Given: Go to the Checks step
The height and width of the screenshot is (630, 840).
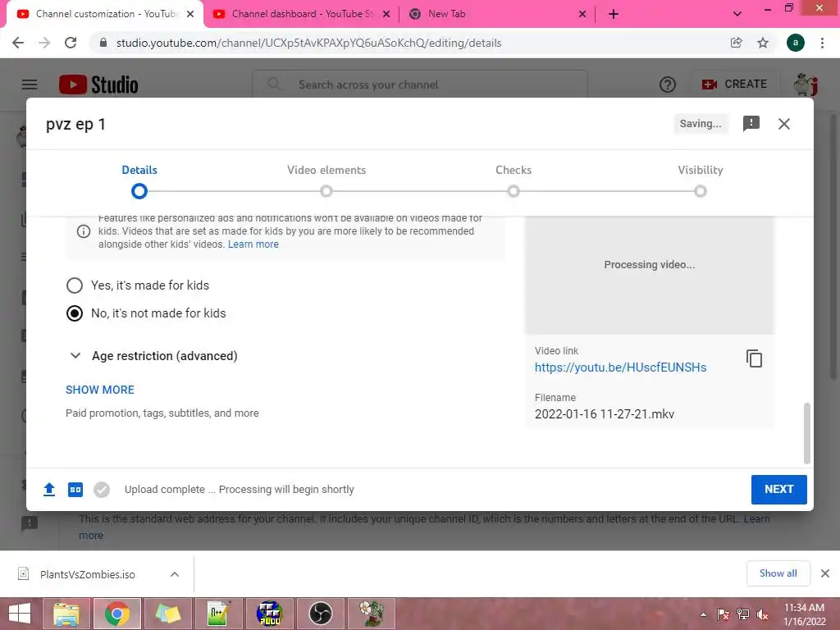Looking at the screenshot, I should point(514,180).
